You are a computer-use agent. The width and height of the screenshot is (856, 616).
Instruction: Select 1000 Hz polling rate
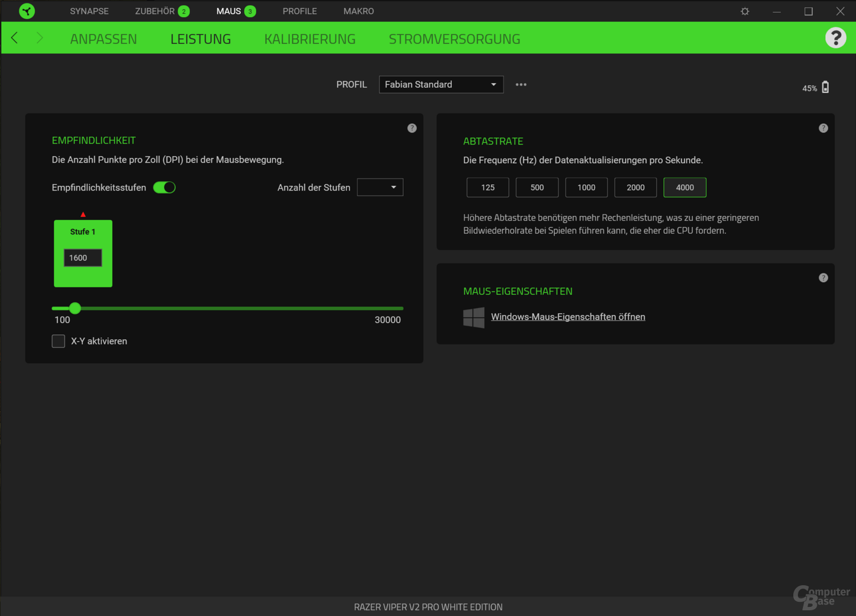pyautogui.click(x=586, y=188)
